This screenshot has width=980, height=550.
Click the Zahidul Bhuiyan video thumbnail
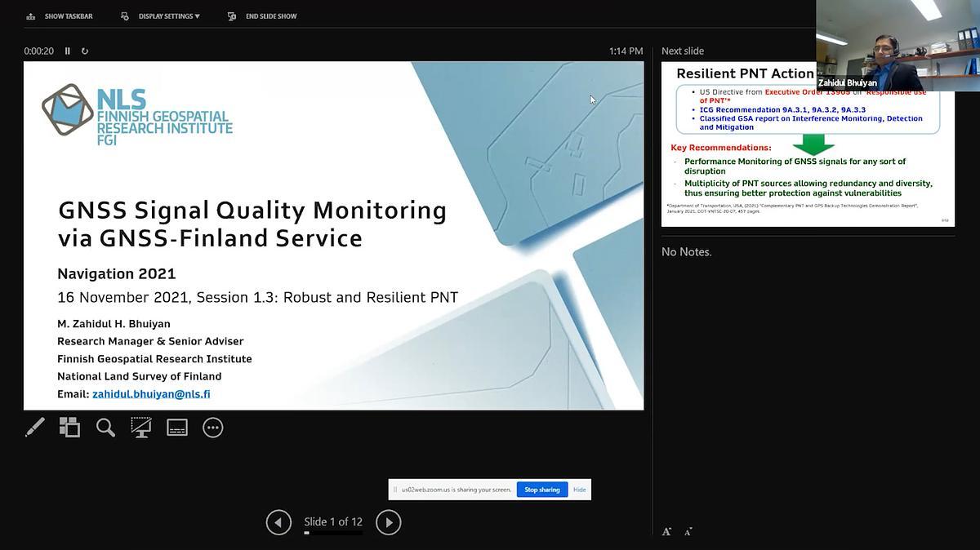point(898,46)
